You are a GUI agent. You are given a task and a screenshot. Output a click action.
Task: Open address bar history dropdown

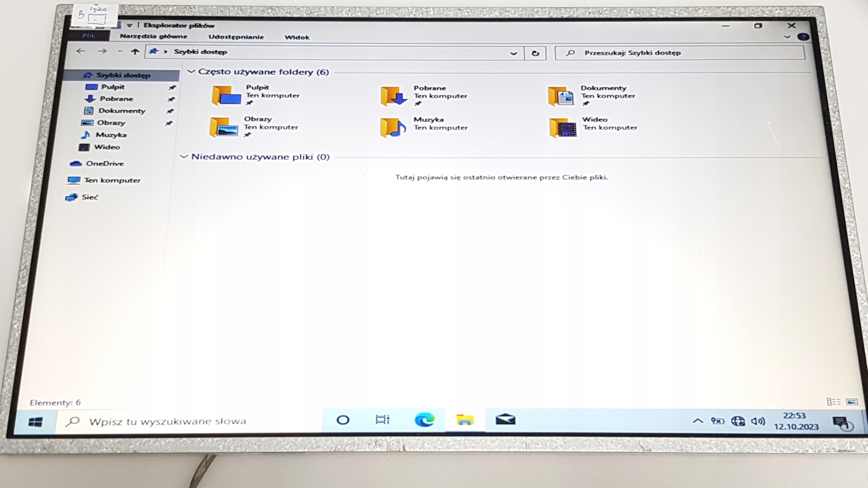click(x=513, y=53)
